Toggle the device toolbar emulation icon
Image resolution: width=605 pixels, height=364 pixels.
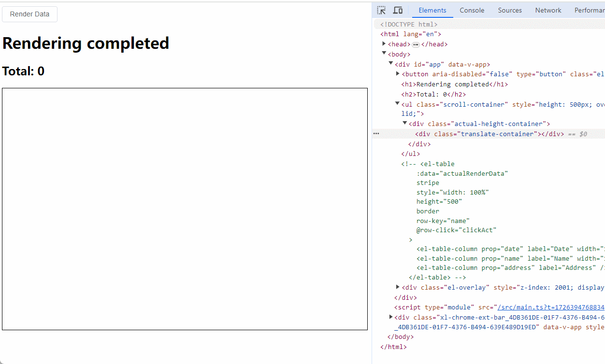point(397,10)
